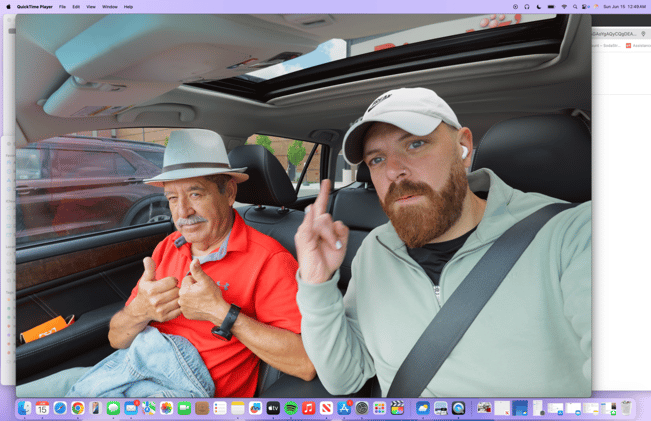Open News from the Dock
This screenshot has width=651, height=421.
pos(326,408)
